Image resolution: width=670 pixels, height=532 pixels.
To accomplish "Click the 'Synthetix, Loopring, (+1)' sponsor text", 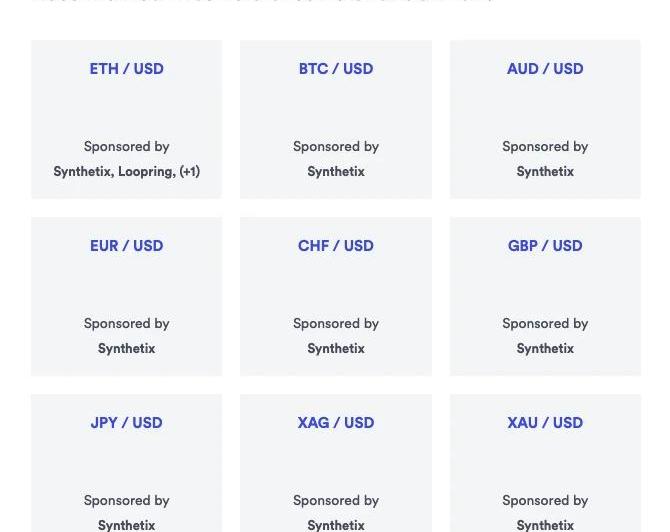I will pos(126,172).
